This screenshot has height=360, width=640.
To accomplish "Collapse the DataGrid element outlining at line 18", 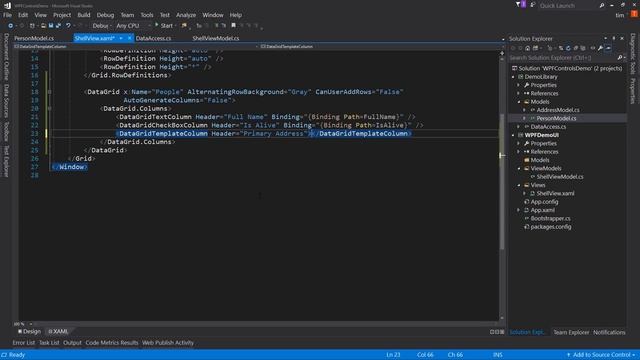I will (x=49, y=92).
